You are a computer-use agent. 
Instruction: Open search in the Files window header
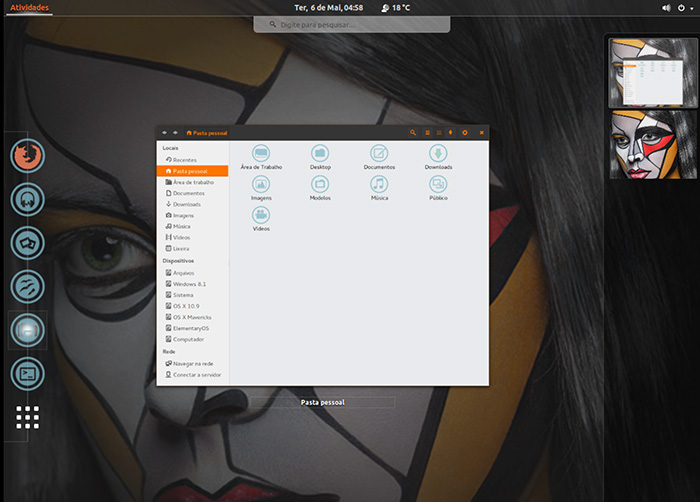coord(413,133)
